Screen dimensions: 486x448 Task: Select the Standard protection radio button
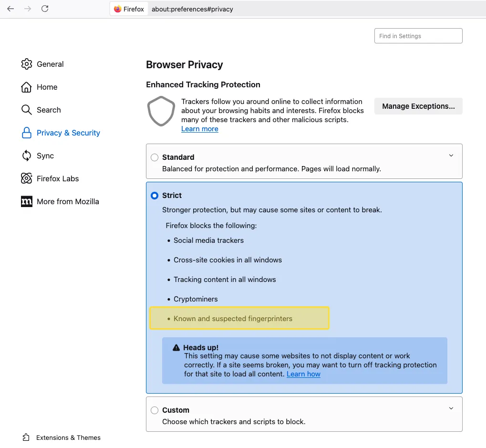(155, 157)
